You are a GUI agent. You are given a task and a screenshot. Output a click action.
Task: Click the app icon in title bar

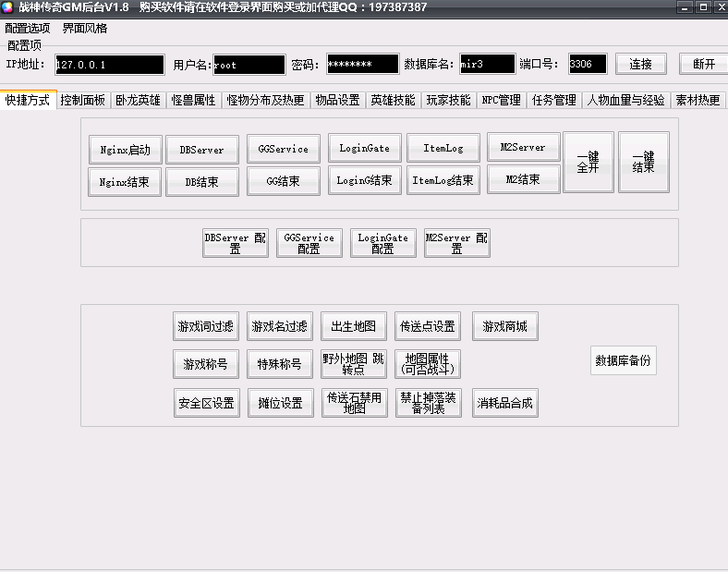[7, 7]
